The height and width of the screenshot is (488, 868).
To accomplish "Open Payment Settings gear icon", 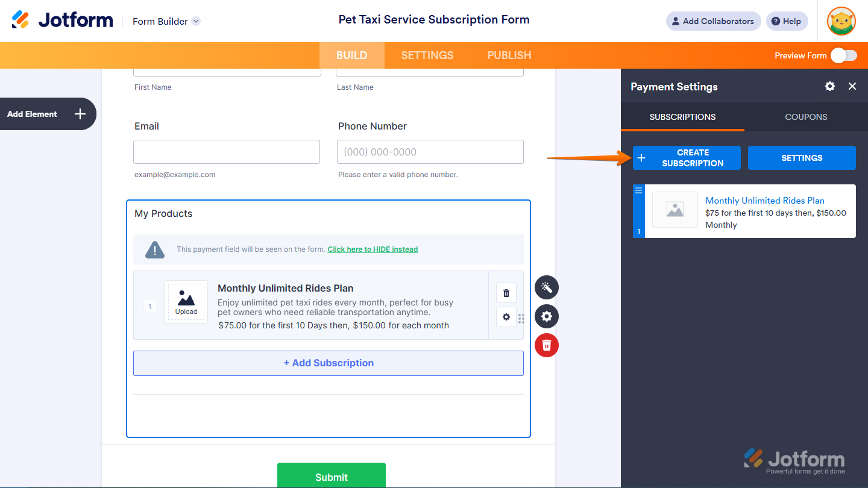I will 830,86.
